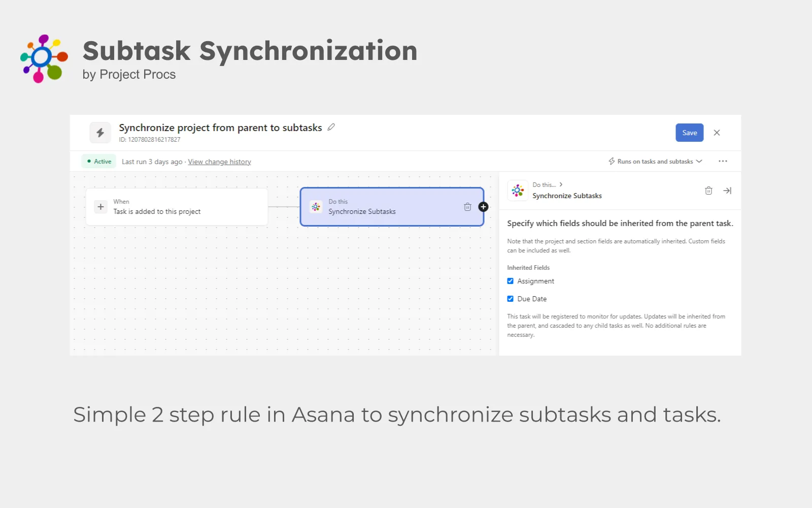Uncheck the Due Date checkbox
The image size is (812, 508).
point(511,299)
